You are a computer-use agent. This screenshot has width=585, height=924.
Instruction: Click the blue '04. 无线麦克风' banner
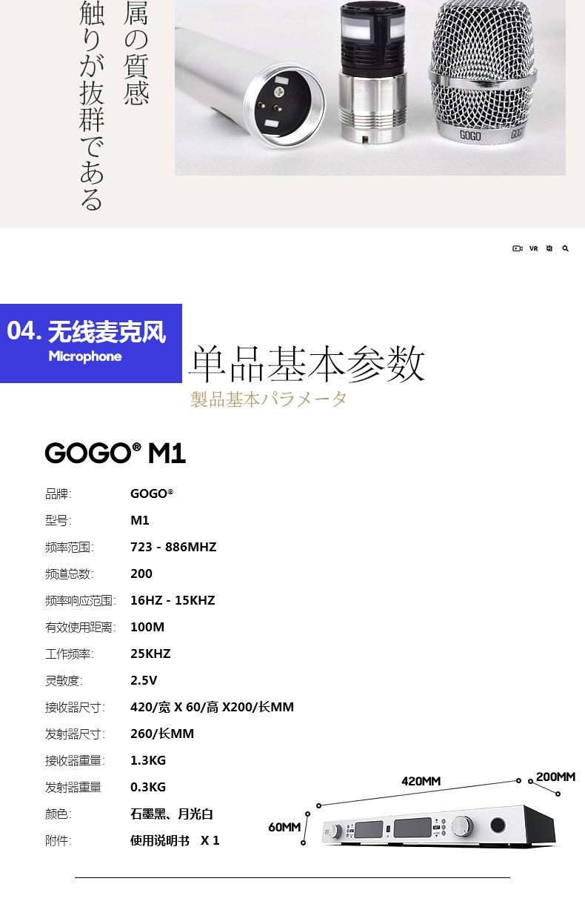pos(91,343)
